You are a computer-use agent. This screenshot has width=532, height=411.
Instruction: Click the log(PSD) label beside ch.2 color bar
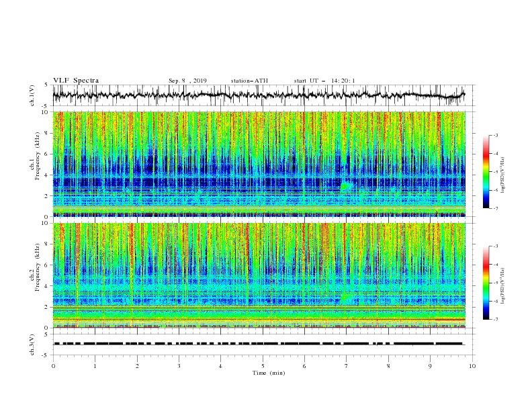tap(502, 286)
